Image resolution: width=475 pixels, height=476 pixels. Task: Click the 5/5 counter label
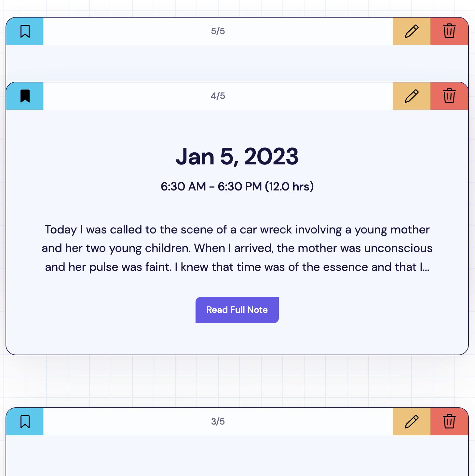coord(218,31)
